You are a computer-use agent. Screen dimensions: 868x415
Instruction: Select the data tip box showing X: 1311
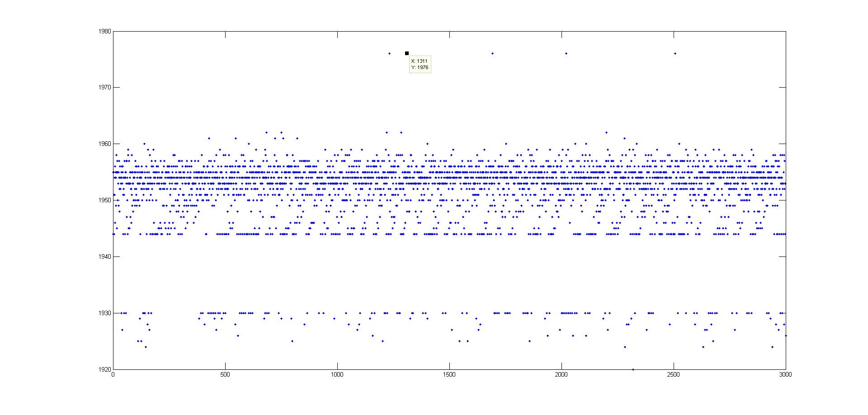click(420, 64)
